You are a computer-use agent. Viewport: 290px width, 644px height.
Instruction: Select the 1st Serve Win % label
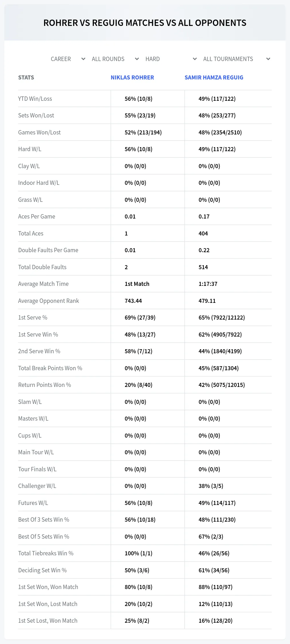(x=38, y=335)
